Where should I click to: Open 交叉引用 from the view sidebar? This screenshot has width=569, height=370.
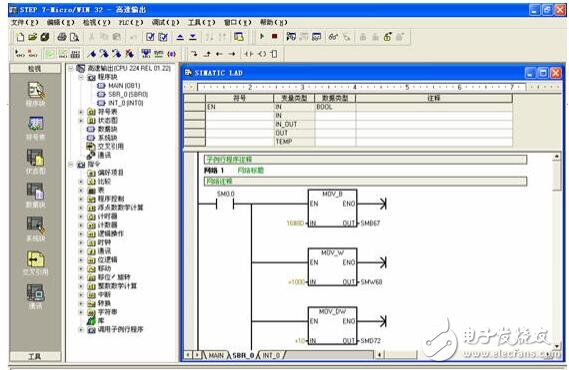tap(36, 263)
